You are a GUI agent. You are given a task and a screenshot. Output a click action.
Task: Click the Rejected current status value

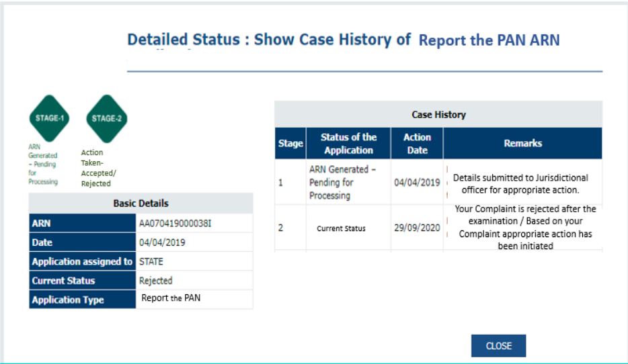click(x=155, y=281)
